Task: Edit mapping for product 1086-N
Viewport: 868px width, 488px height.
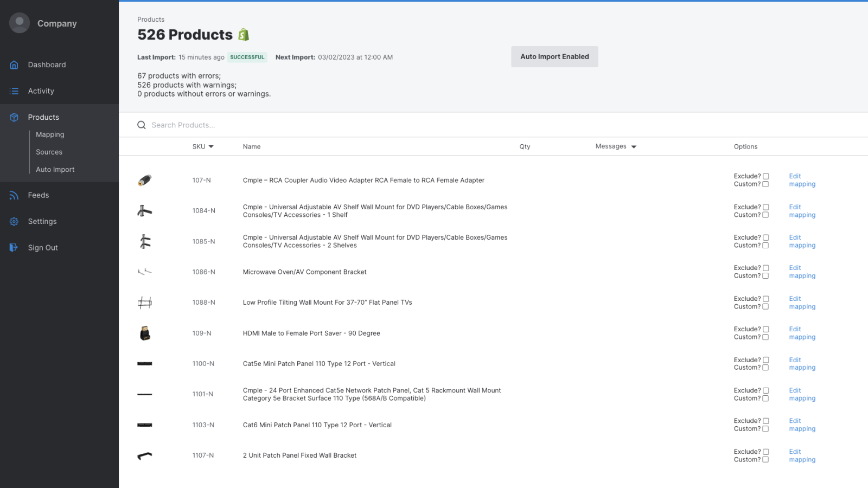Action: click(x=802, y=272)
